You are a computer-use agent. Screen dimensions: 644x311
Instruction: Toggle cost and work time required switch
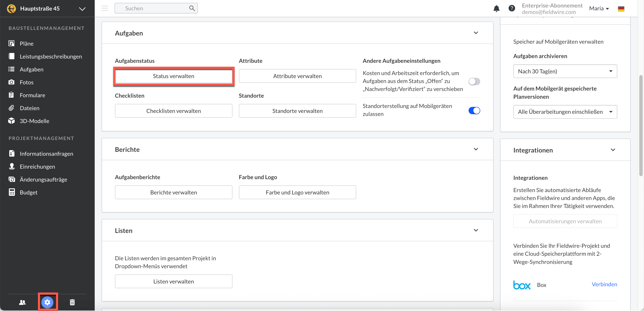pyautogui.click(x=474, y=82)
